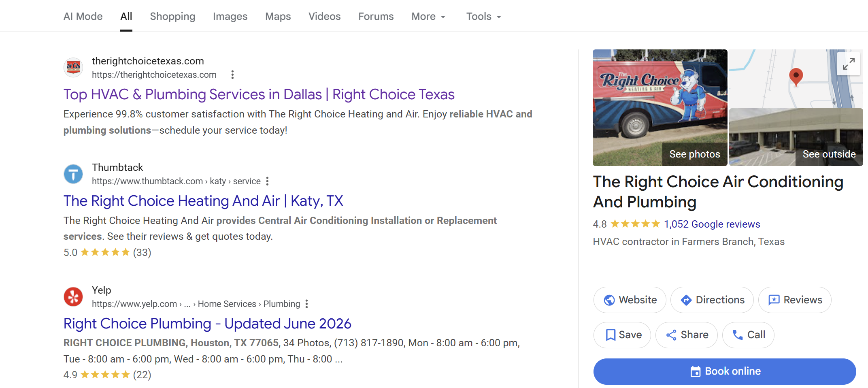Click the blue diamond Directions icon
868x388 pixels.
pyautogui.click(x=686, y=300)
